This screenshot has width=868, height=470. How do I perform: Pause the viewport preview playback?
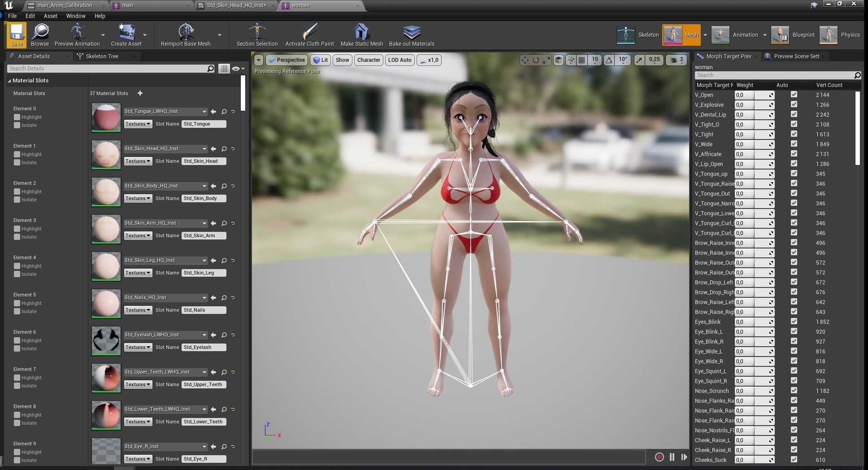pos(672,457)
